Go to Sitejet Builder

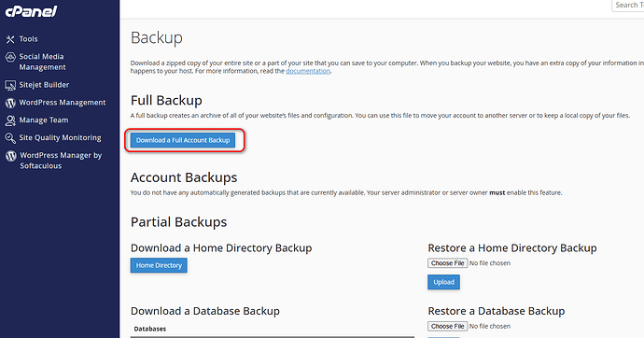click(44, 85)
